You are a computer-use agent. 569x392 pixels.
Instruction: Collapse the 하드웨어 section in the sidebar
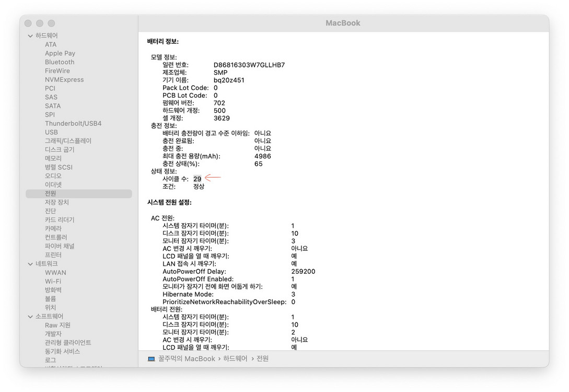click(x=30, y=35)
